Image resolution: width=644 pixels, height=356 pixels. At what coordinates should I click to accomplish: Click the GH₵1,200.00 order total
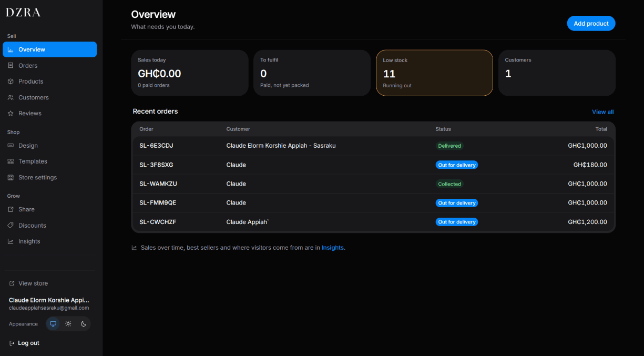[588, 222]
